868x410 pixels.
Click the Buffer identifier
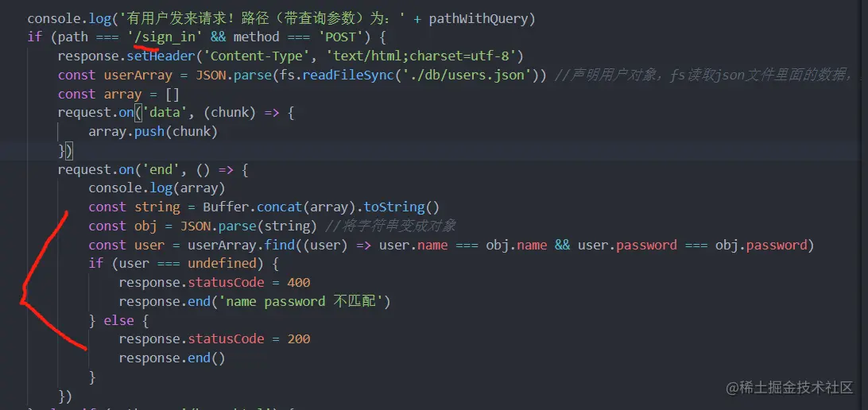(x=225, y=207)
